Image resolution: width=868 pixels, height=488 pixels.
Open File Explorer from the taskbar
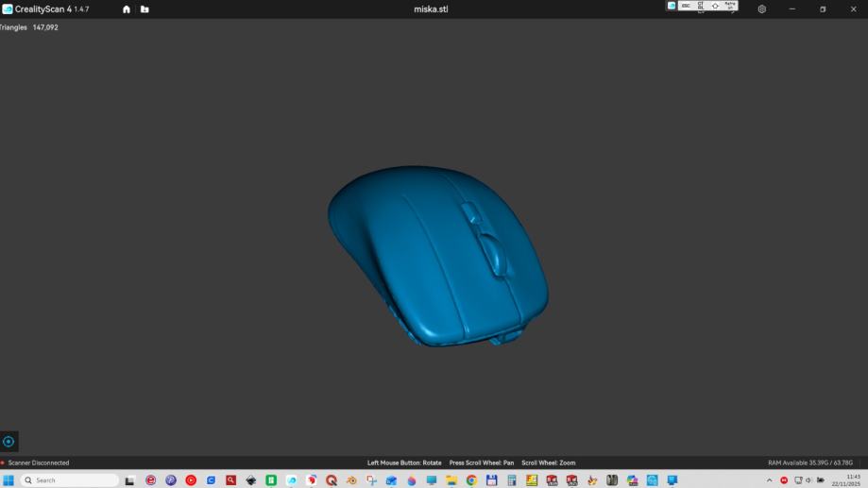point(451,480)
